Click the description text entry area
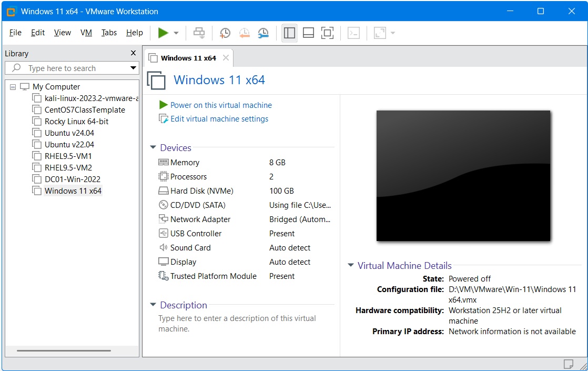588x371 pixels. [237, 323]
